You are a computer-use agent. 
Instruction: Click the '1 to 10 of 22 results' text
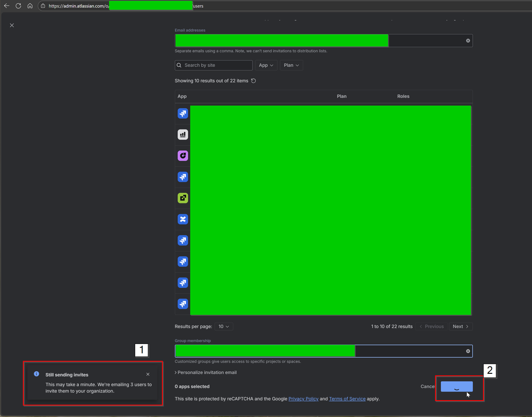(x=392, y=326)
